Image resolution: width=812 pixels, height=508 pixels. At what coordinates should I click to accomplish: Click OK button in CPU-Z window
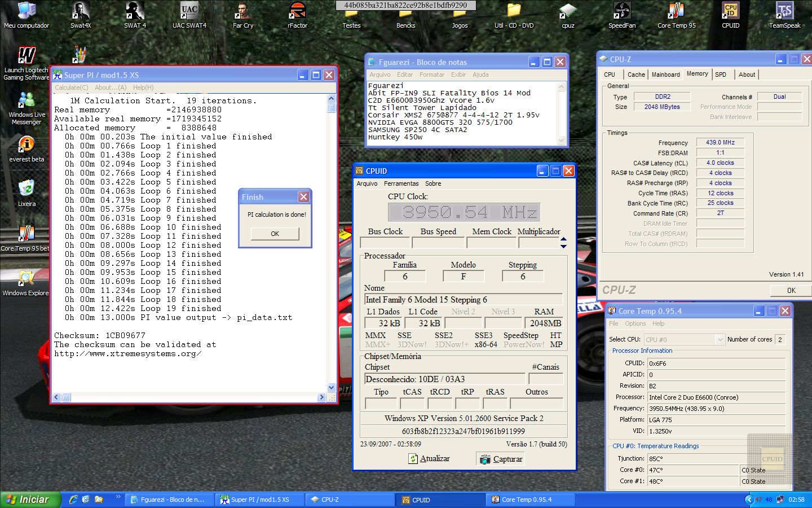tap(791, 290)
